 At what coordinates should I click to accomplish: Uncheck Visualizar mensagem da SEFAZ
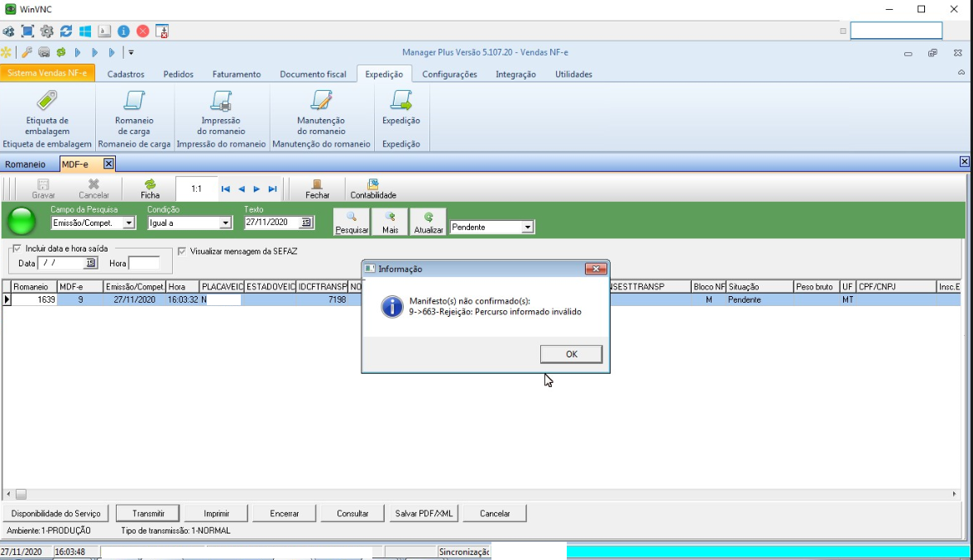point(182,251)
